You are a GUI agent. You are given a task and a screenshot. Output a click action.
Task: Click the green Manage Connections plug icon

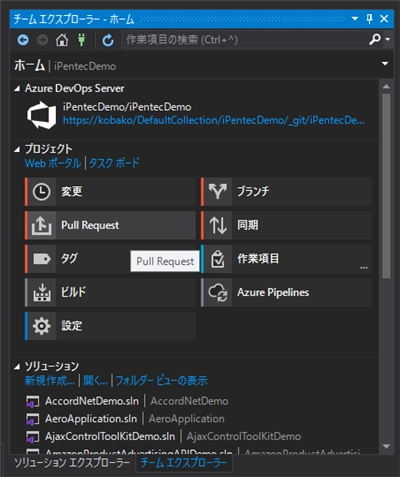click(81, 40)
